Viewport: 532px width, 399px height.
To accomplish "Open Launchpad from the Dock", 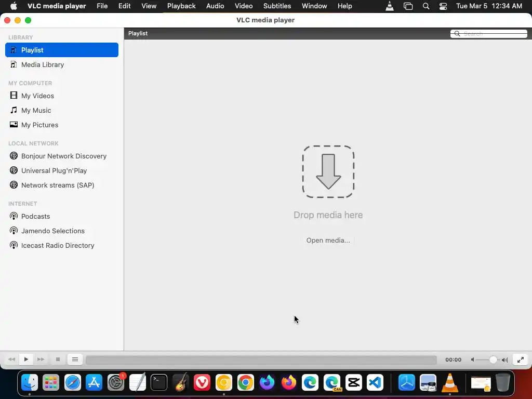I will pos(51,382).
